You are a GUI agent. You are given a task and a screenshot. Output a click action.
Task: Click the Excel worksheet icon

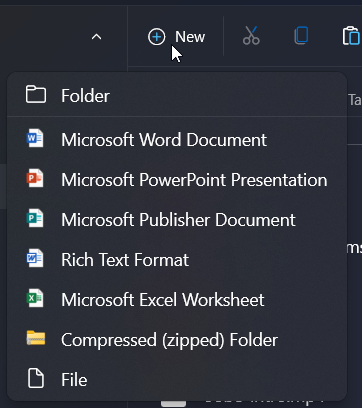35,298
